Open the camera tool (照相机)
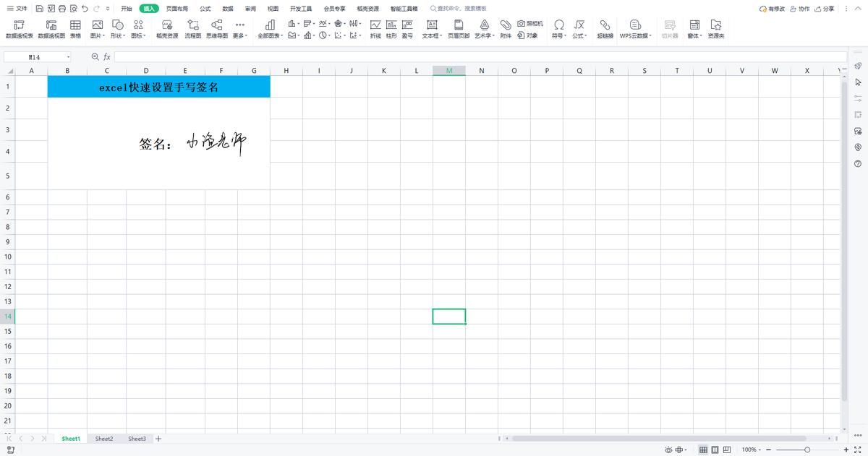The height and width of the screenshot is (456, 868). [x=530, y=24]
